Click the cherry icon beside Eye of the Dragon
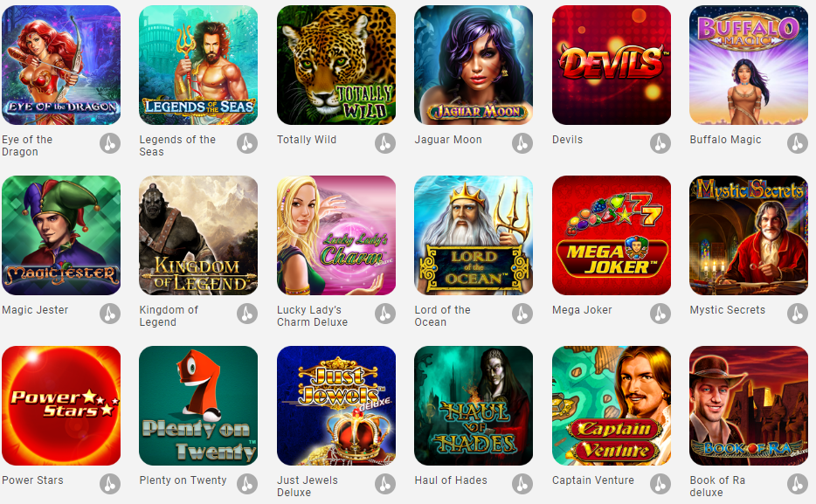Screen dimensions: 816x504 (110, 143)
